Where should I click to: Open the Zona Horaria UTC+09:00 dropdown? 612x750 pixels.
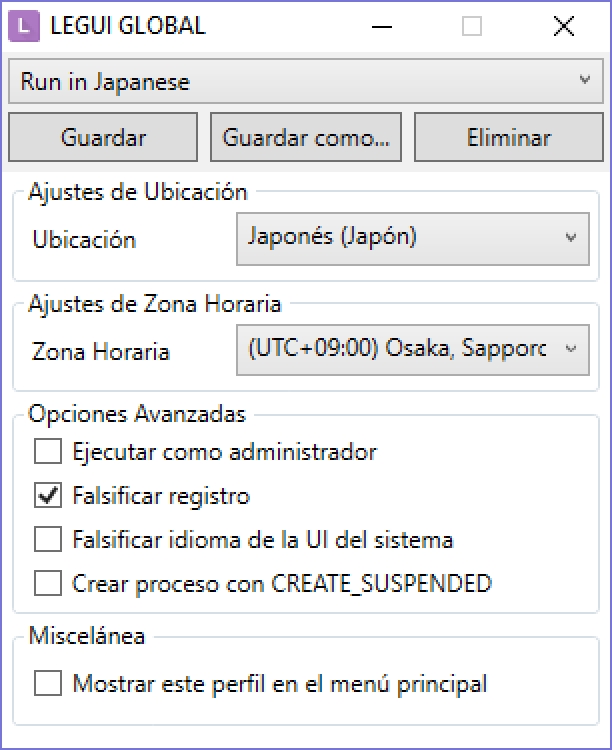[413, 350]
